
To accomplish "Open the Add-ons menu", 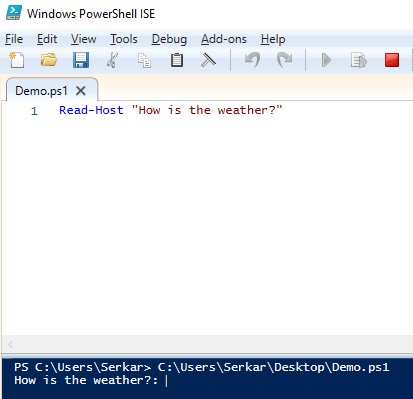I will (224, 39).
